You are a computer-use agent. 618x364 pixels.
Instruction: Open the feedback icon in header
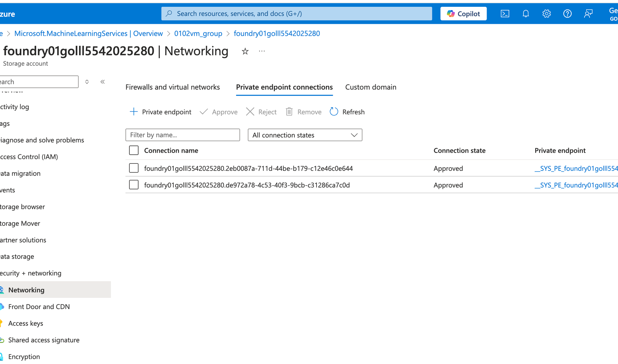[588, 14]
